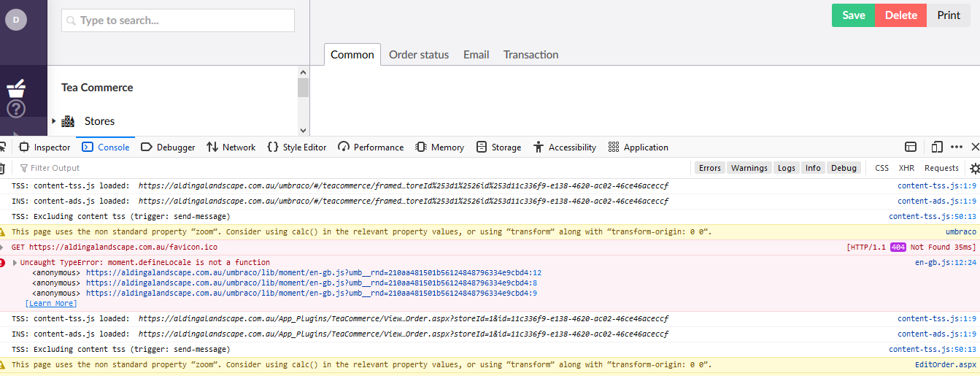Screen dimensions: 980x376
Task: Click the 404 status badge
Action: click(x=898, y=247)
